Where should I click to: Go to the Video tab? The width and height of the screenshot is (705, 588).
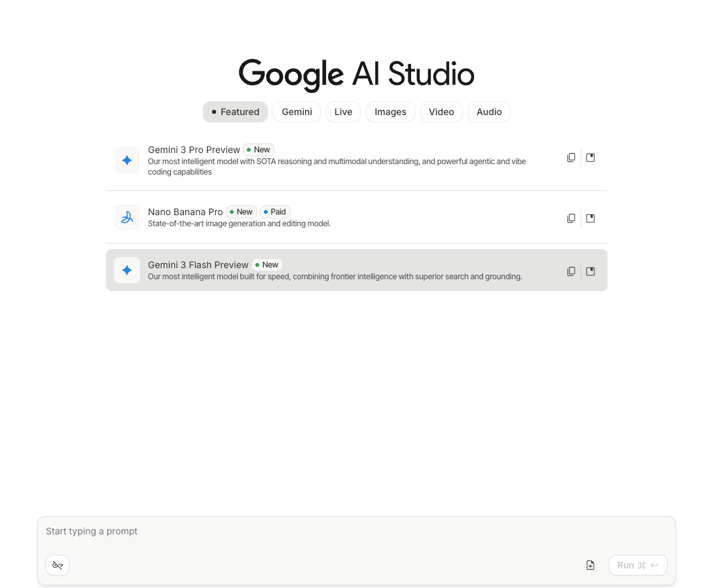(441, 112)
